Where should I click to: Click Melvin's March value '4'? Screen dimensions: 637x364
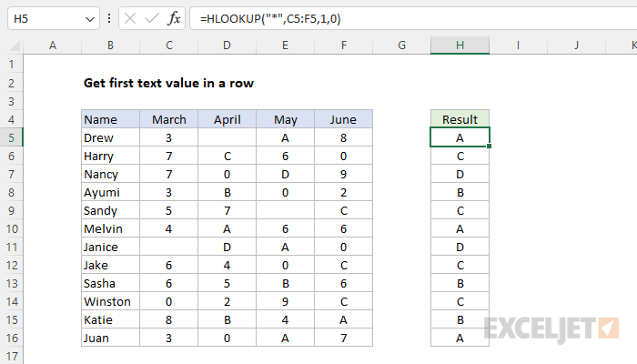click(169, 228)
